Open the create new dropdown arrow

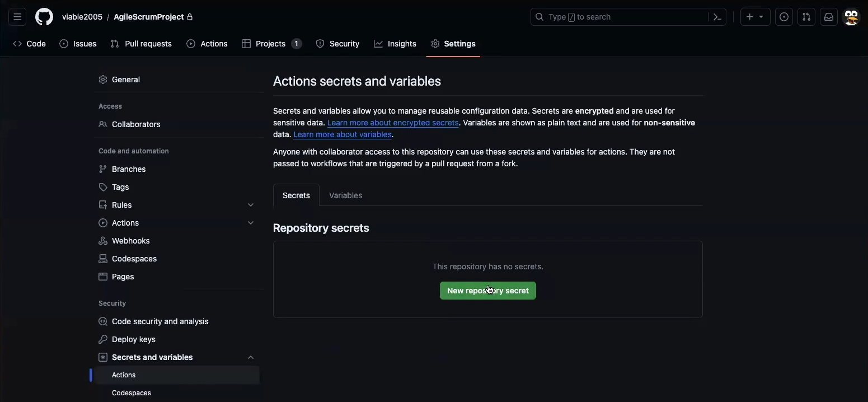762,17
